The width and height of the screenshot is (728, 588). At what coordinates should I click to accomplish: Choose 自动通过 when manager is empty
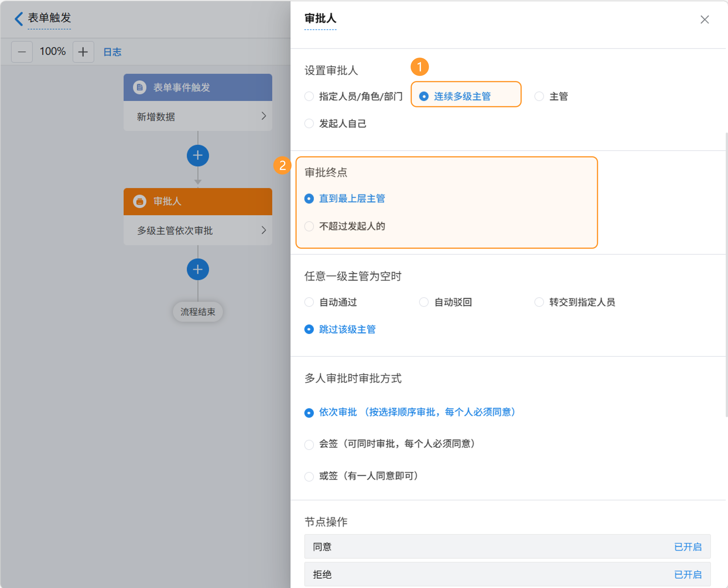309,302
